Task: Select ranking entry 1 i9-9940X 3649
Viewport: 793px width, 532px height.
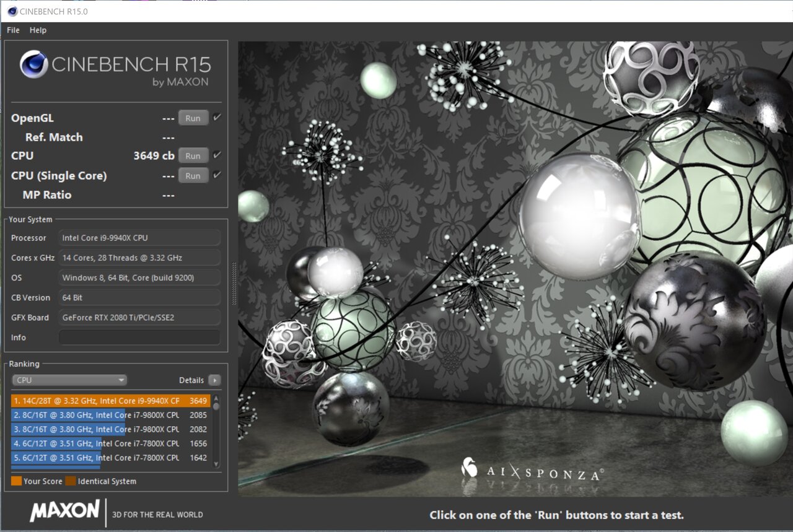Action: 111,401
